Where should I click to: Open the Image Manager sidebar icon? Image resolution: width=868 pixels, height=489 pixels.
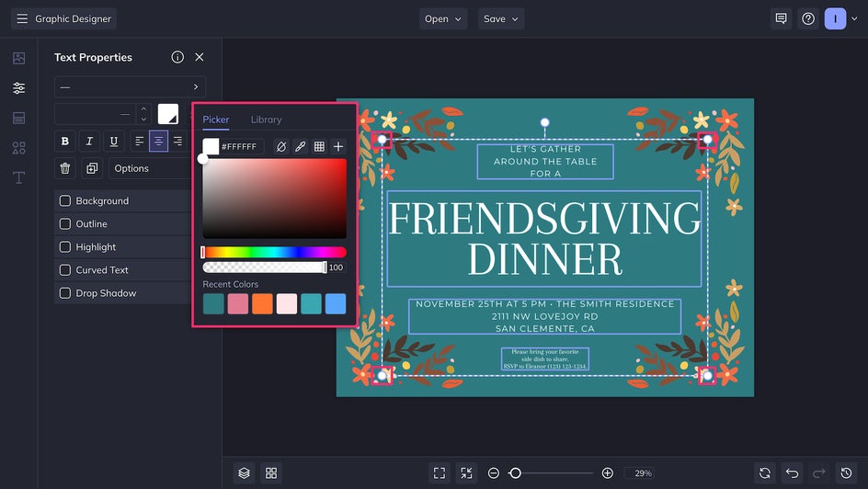(x=18, y=58)
